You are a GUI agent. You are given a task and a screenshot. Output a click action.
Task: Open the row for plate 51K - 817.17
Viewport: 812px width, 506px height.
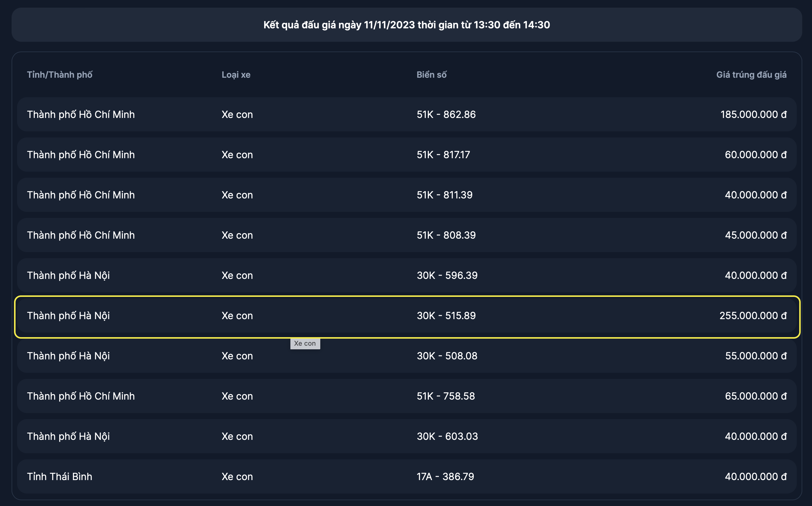(x=443, y=155)
